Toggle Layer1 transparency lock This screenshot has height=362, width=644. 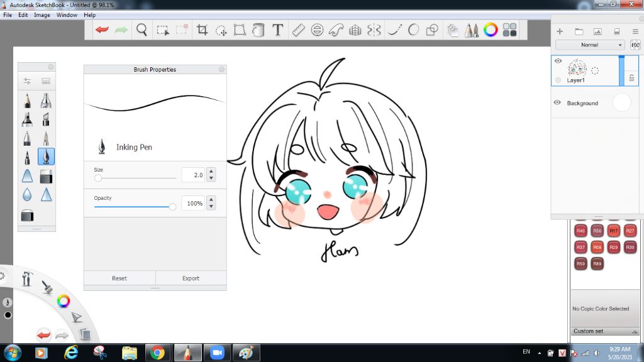(631, 77)
